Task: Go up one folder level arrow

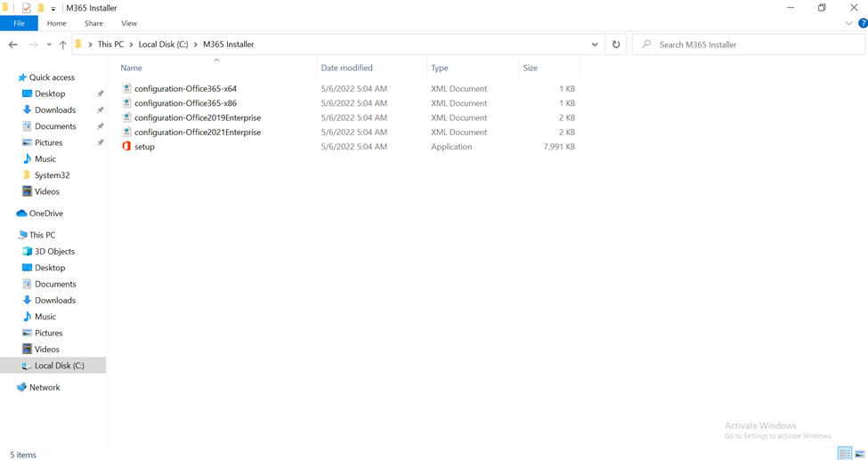Action: [62, 44]
